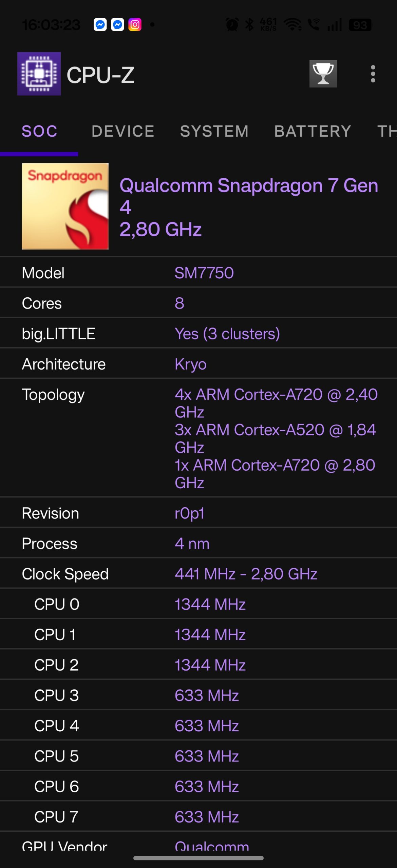The width and height of the screenshot is (397, 868).
Task: Open the three-dot overflow menu
Action: [x=373, y=74]
